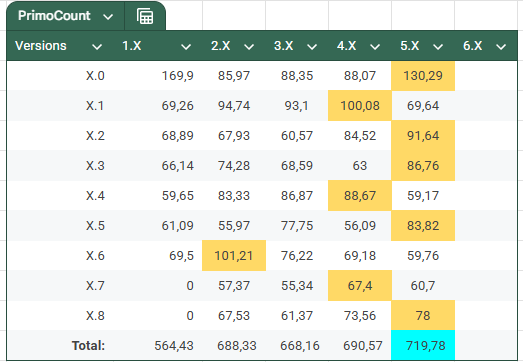Select the highlighted cell 83,82
This screenshot has width=523, height=362.
[x=423, y=226]
